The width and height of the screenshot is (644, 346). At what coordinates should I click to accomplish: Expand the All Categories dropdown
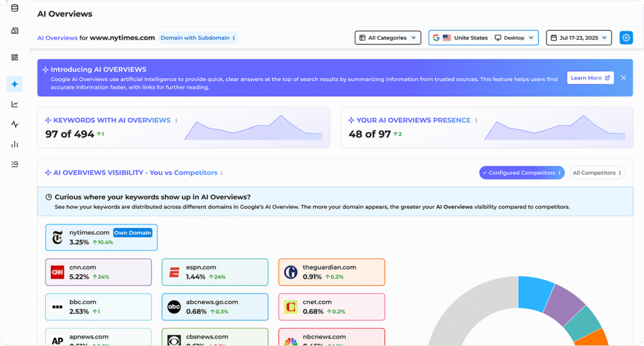388,38
